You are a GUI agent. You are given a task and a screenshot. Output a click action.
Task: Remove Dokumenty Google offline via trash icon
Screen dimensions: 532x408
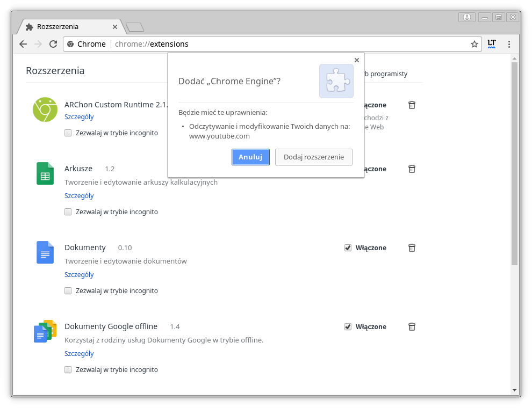tap(412, 327)
